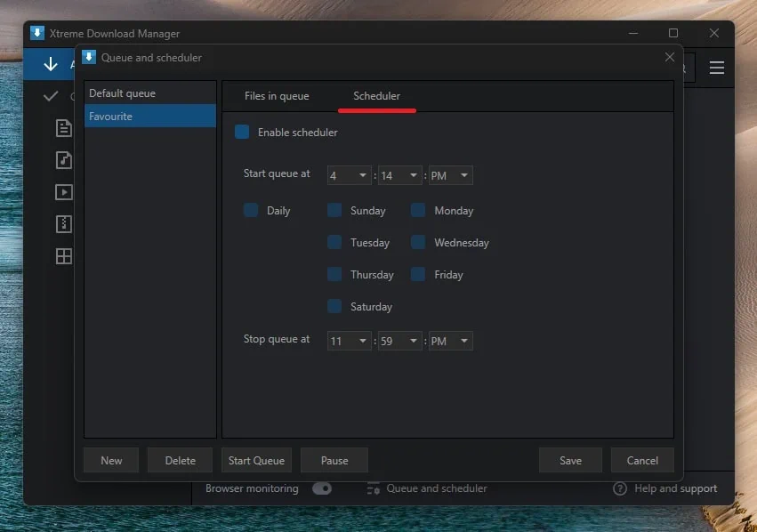
Task: Check the Sunday checkbox
Action: [334, 210]
